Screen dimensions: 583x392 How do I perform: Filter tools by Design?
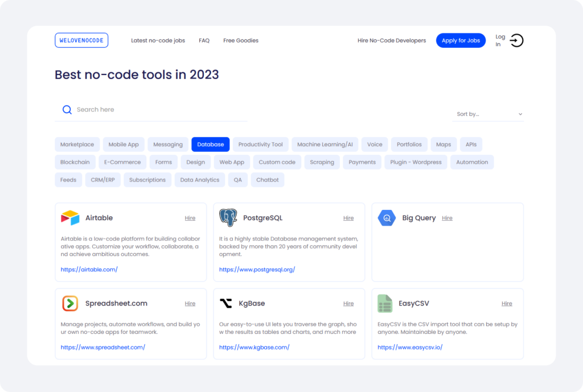point(196,162)
